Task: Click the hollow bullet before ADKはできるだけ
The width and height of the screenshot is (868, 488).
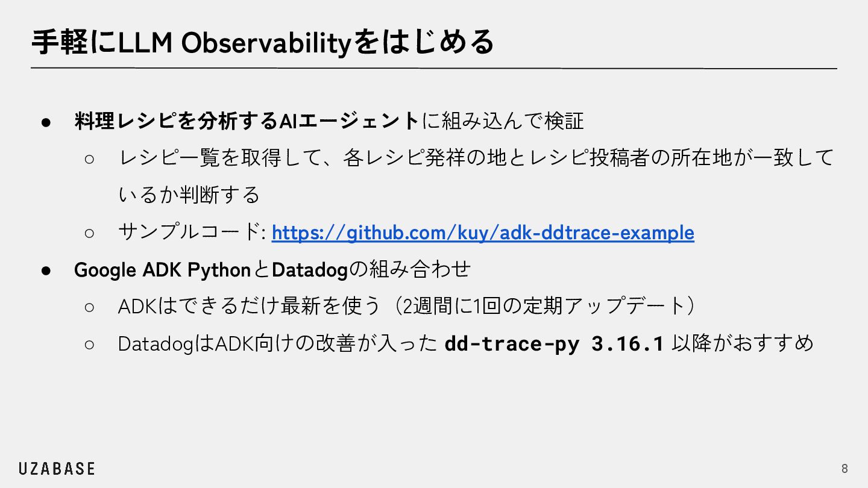Action: pyautogui.click(x=89, y=307)
